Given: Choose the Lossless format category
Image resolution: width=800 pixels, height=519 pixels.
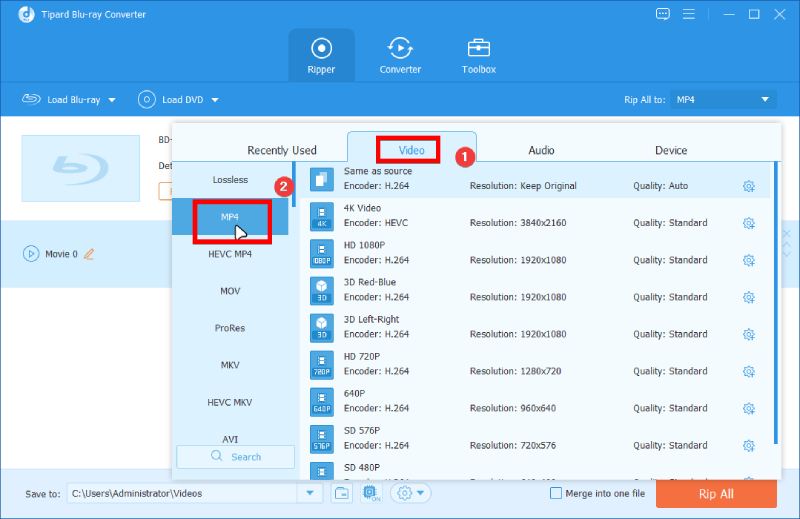Looking at the screenshot, I should (x=230, y=180).
